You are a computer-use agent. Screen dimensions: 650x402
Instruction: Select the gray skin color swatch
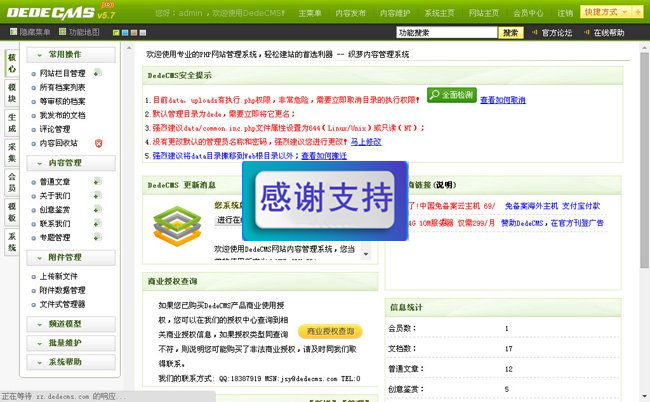pos(143,33)
